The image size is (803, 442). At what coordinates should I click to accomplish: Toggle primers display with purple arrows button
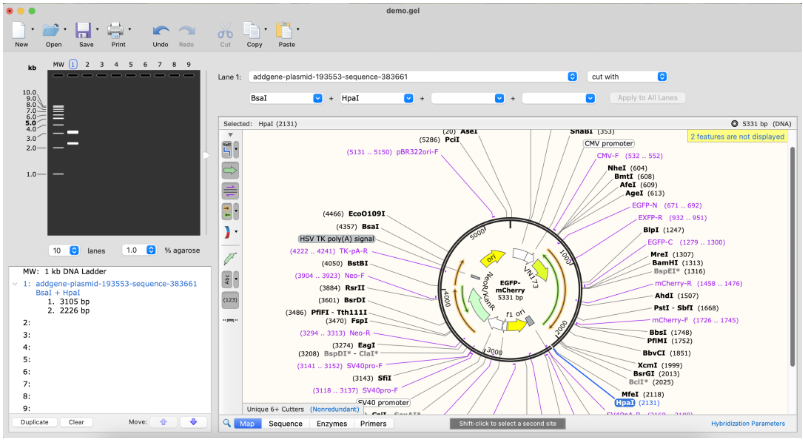[230, 191]
